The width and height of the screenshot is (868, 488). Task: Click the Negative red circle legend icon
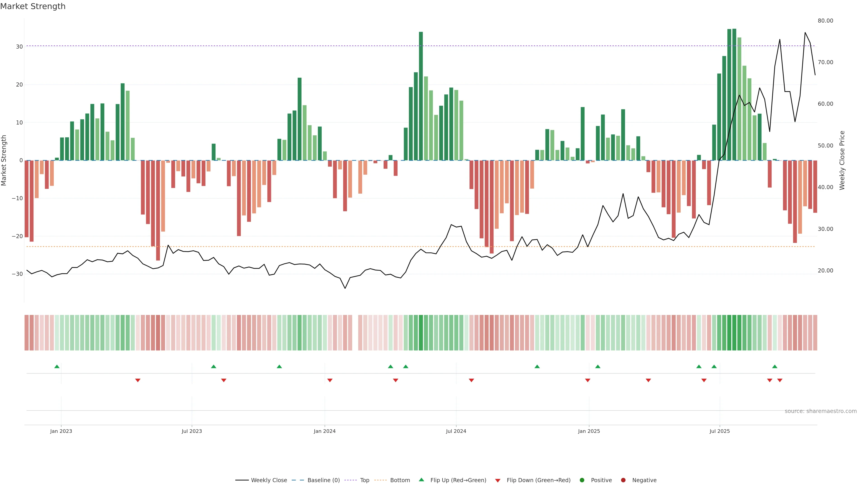[x=623, y=480]
